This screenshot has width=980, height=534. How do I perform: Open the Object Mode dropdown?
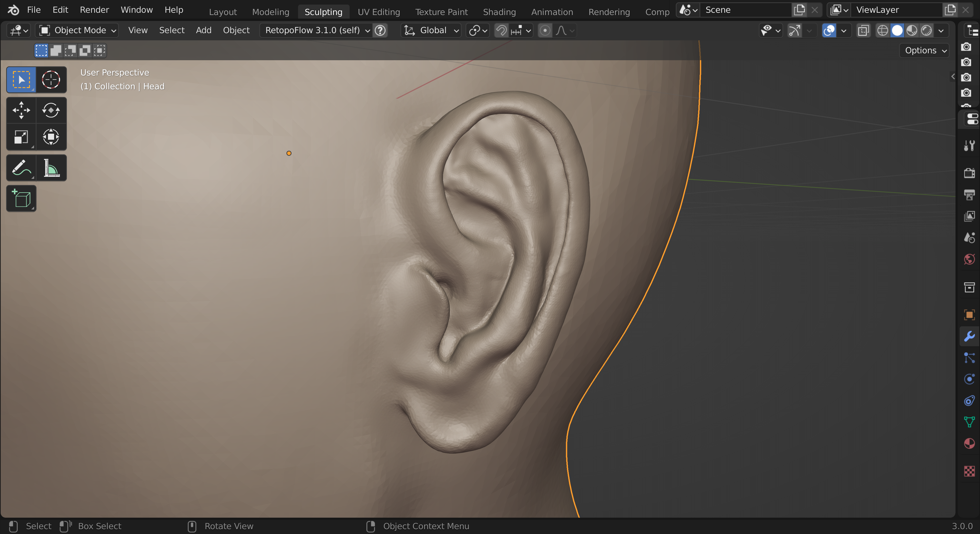pyautogui.click(x=77, y=30)
